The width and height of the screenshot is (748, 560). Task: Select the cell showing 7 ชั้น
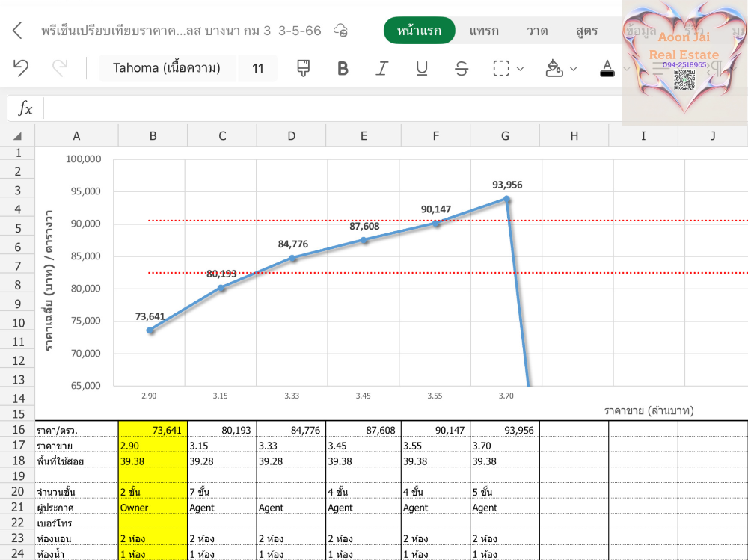(x=222, y=491)
